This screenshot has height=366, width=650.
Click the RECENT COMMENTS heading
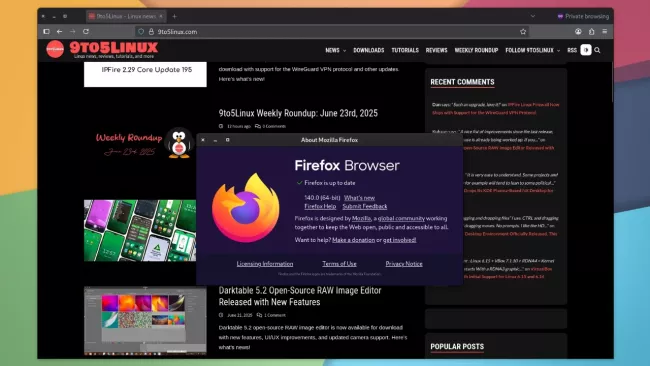(x=462, y=82)
